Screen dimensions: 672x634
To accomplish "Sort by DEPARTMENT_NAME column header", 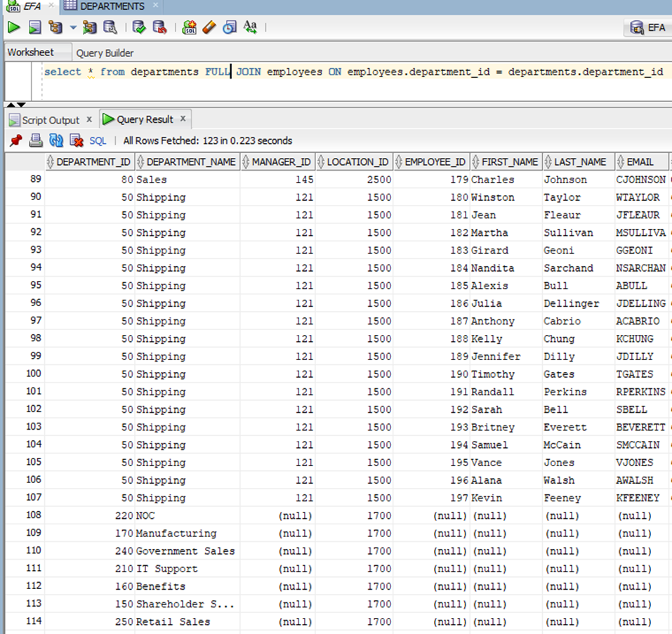I will tap(187, 162).
